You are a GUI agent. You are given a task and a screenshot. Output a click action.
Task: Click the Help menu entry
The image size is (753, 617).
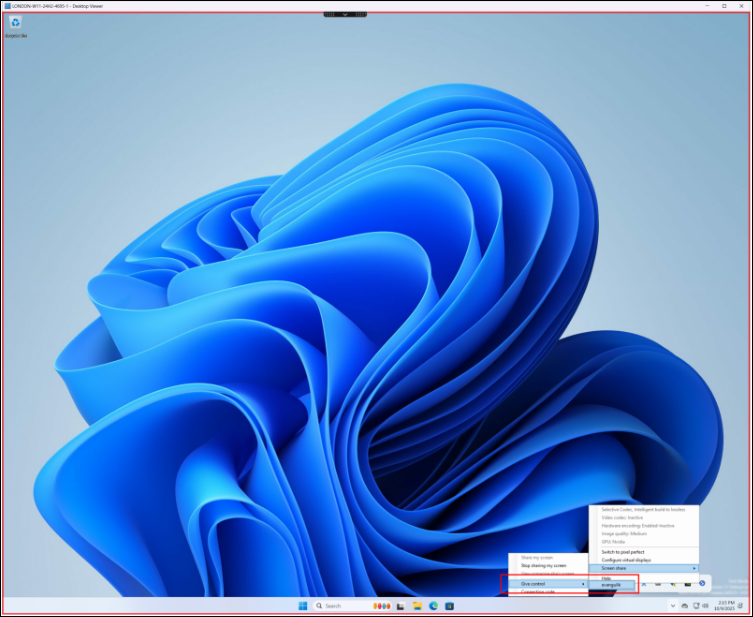606,577
